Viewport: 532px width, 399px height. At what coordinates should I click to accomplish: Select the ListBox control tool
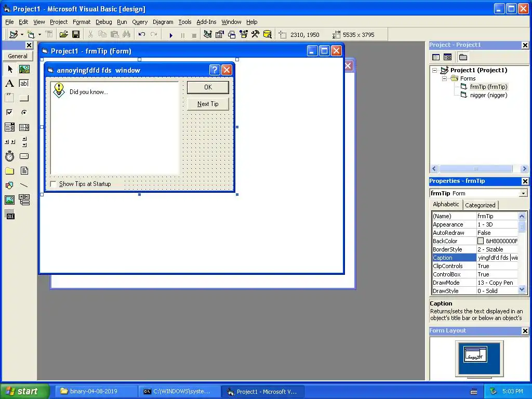(x=24, y=127)
